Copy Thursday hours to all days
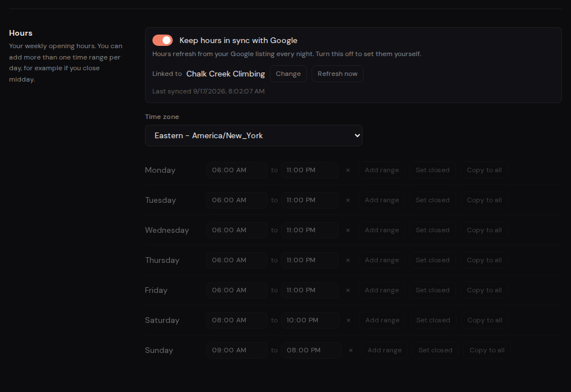The width and height of the screenshot is (571, 392). click(x=484, y=260)
